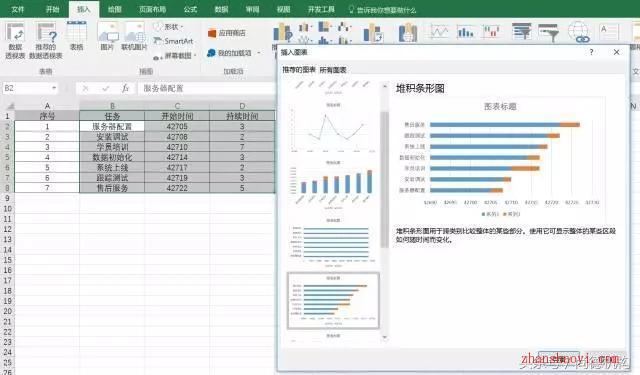Open the Online Pictures (联机图片) icon
640x375 pixels.
tap(134, 36)
